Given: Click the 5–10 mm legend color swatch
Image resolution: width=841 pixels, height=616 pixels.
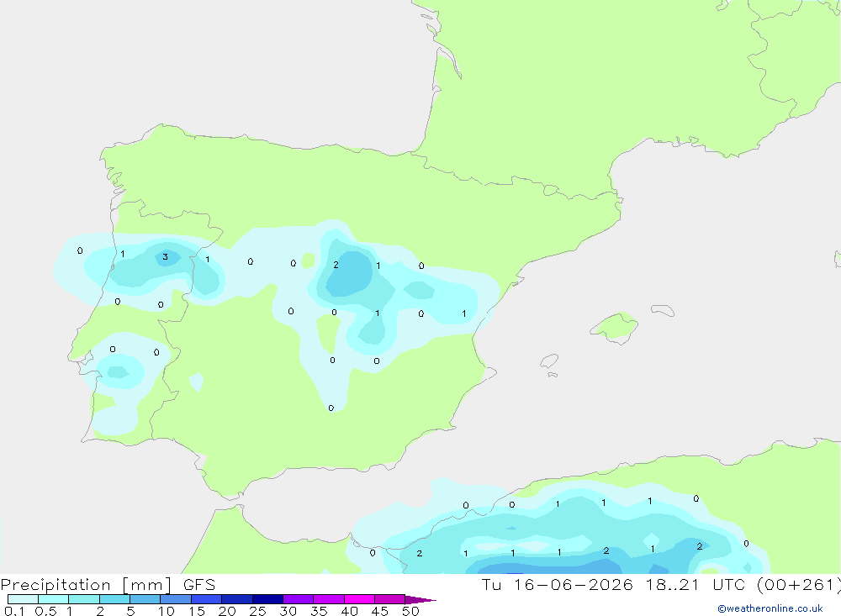Looking at the screenshot, I should 145,599.
